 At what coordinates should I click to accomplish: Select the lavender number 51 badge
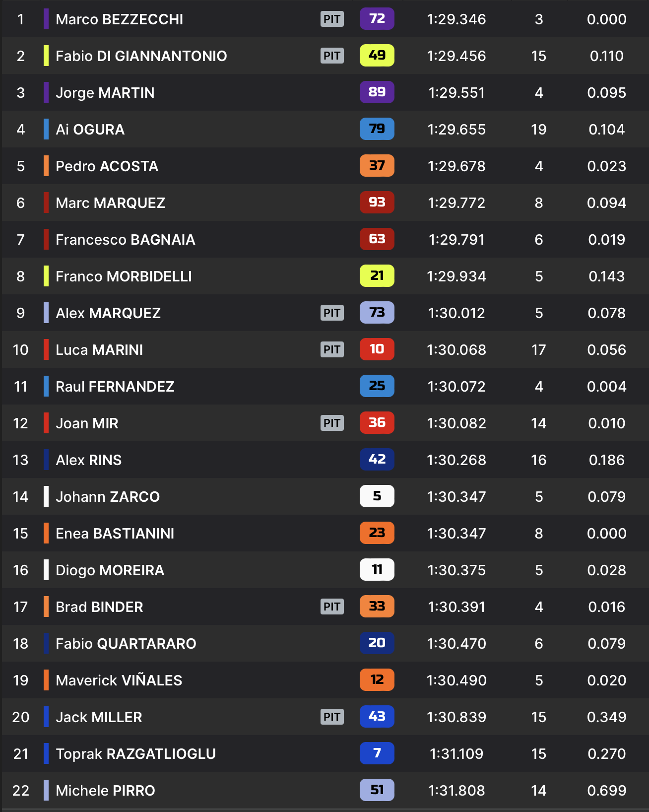[x=377, y=790]
